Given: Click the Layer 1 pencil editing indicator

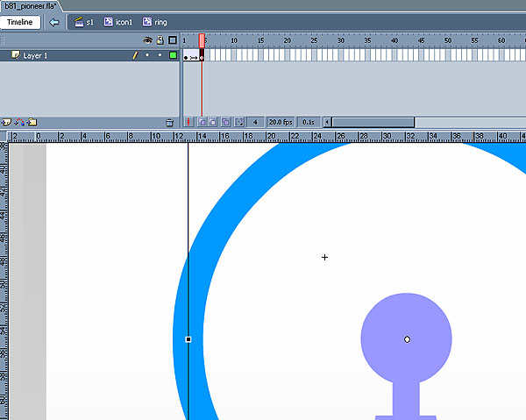Looking at the screenshot, I should click(x=135, y=55).
